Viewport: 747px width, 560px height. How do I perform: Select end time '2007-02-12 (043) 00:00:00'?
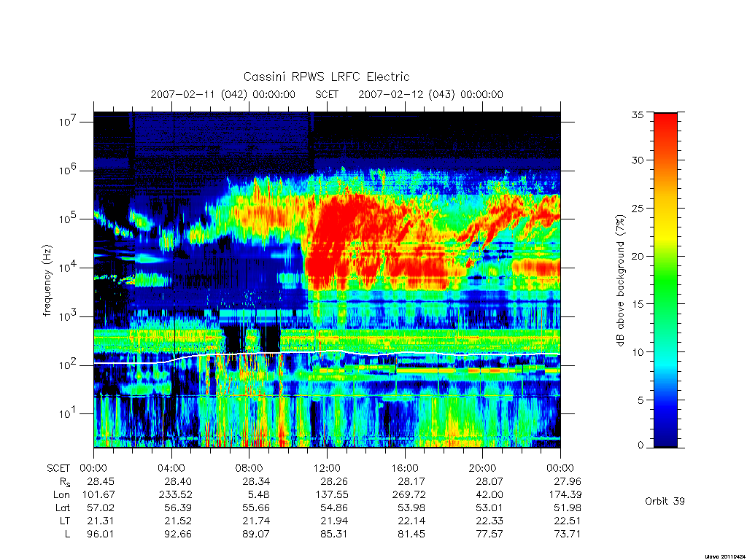[x=430, y=94]
